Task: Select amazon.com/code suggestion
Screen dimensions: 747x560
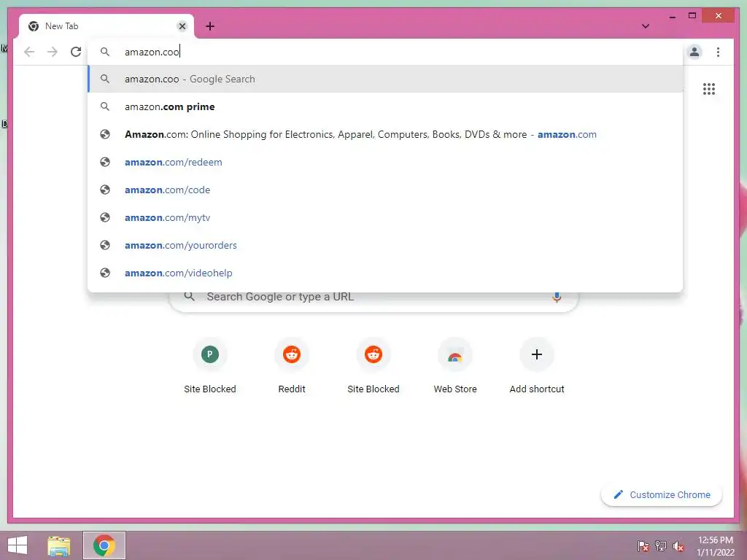Action: 385,190
